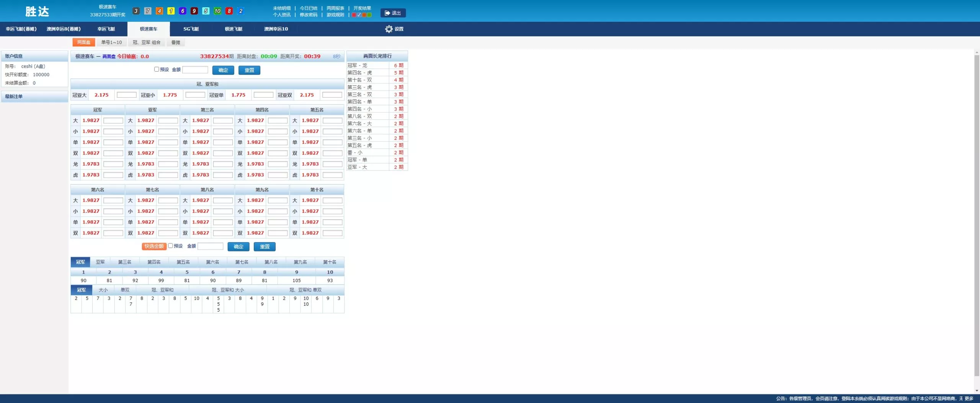
Task: Click the dark gray number 3 ball
Action: (136, 11)
